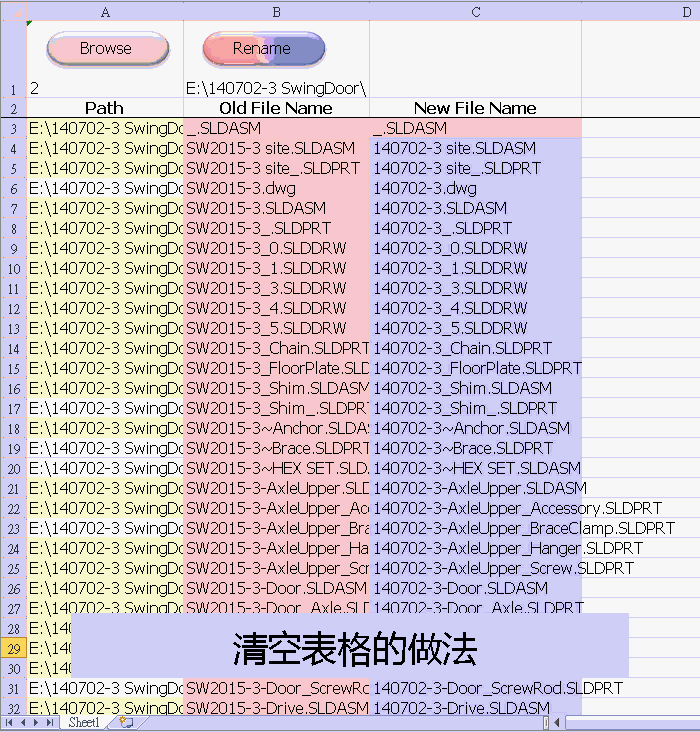Select row 29 header
Screen dimensions: 700x732
click(x=14, y=648)
